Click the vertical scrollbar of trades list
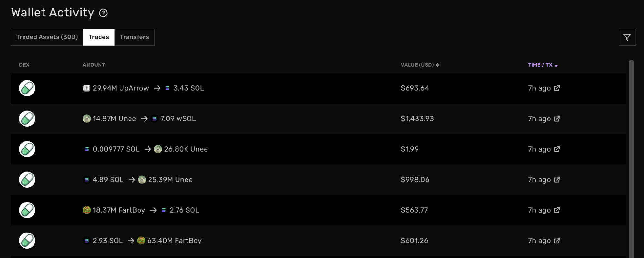 click(631, 158)
